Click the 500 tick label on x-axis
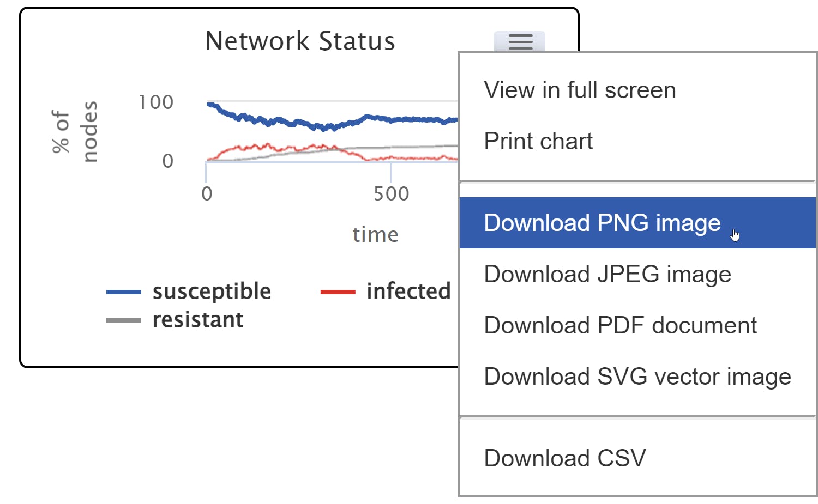The width and height of the screenshot is (818, 504). point(391,194)
